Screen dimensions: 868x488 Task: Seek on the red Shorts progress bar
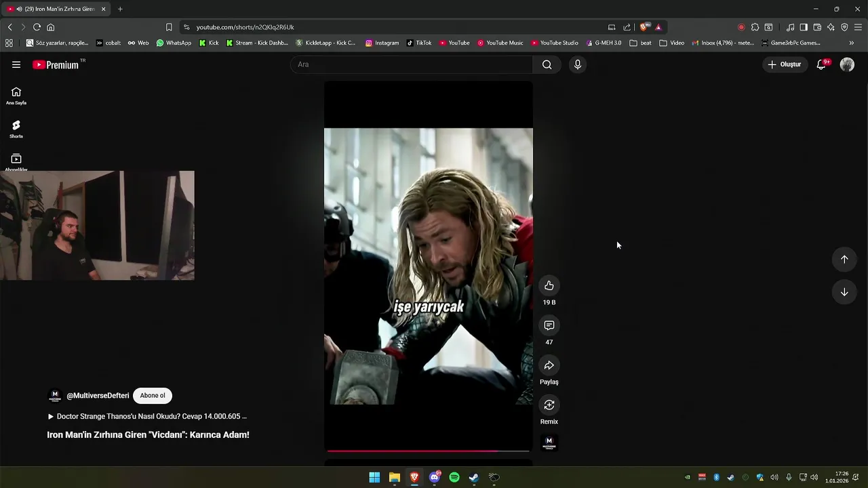[x=429, y=451]
